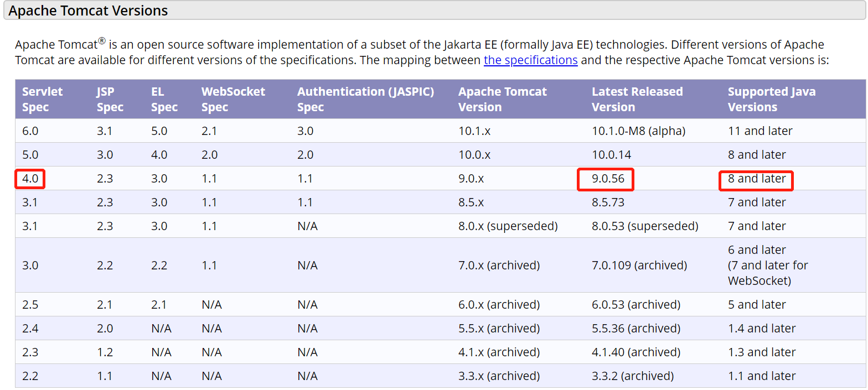Image resolution: width=868 pixels, height=390 pixels.
Task: Select the "4.1.40 (archived)" release cell
Action: pyautogui.click(x=636, y=352)
